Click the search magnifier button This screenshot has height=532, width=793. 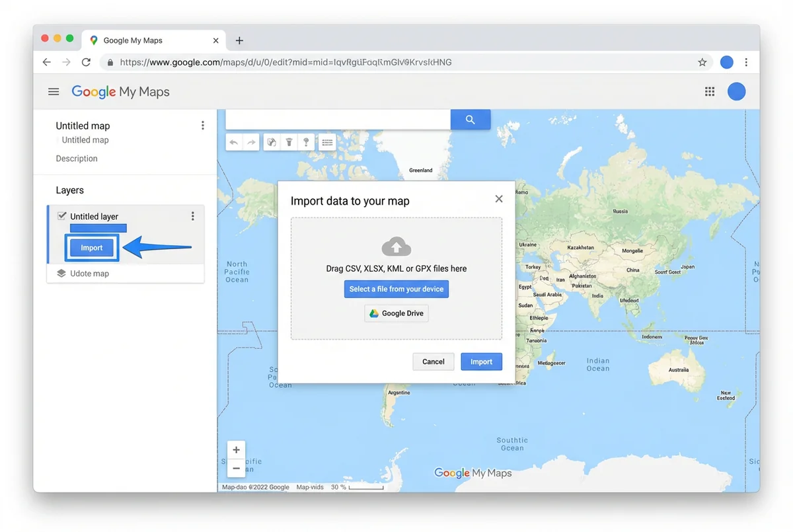pyautogui.click(x=470, y=119)
